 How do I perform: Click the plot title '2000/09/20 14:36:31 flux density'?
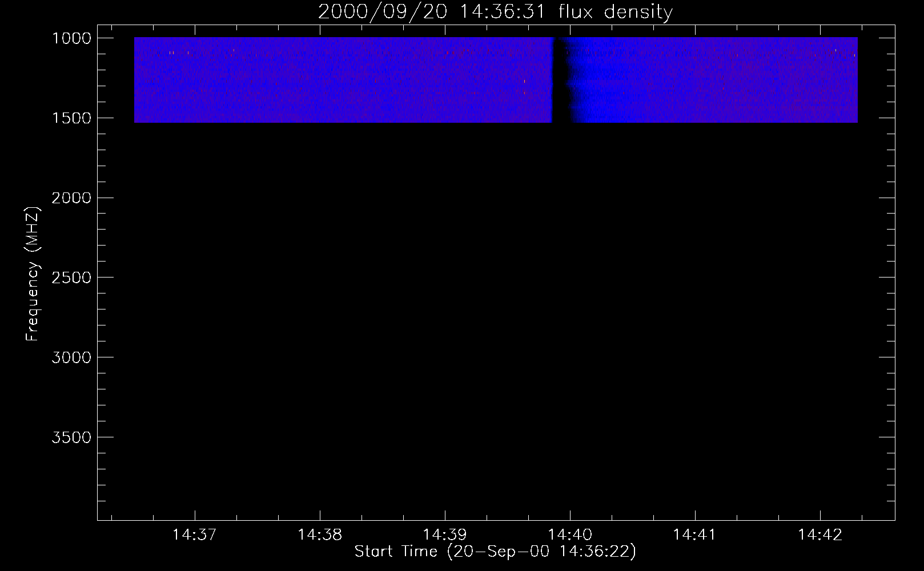pyautogui.click(x=495, y=12)
